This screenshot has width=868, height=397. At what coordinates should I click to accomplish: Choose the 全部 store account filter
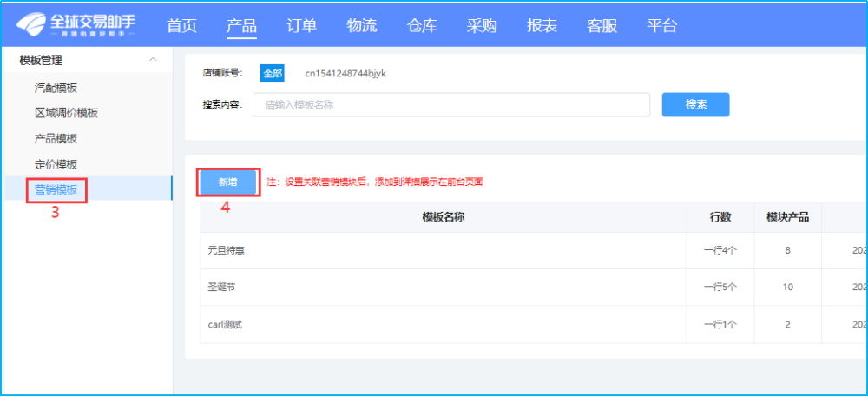[x=273, y=73]
